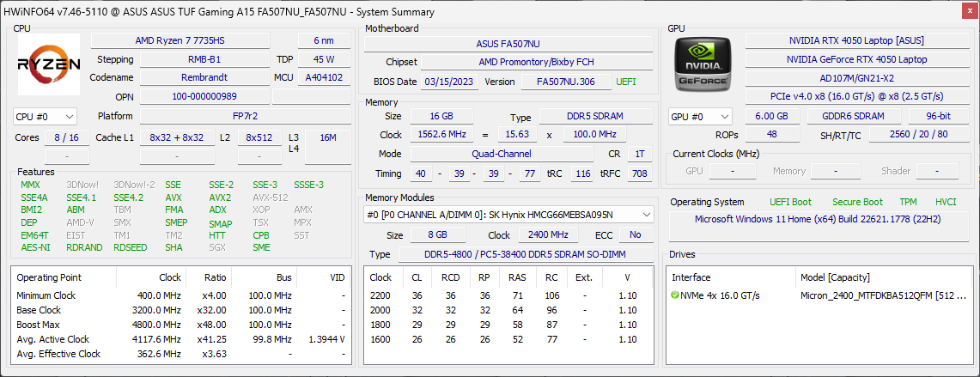980x377 pixels.
Task: Click the TPM status label
Action: pyautogui.click(x=908, y=202)
